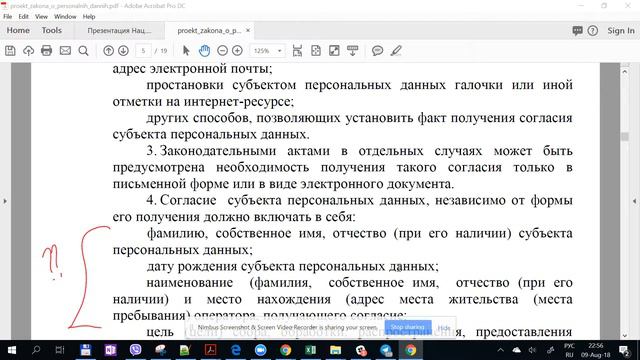Open the Edit menu
Viewport: 640px width, 360px height.
click(x=23, y=17)
